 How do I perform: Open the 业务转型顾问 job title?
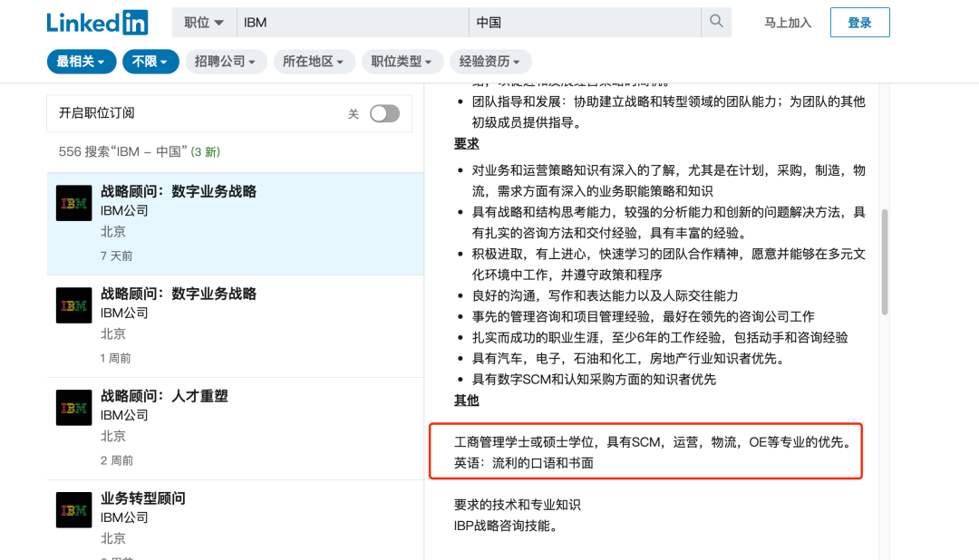143,498
